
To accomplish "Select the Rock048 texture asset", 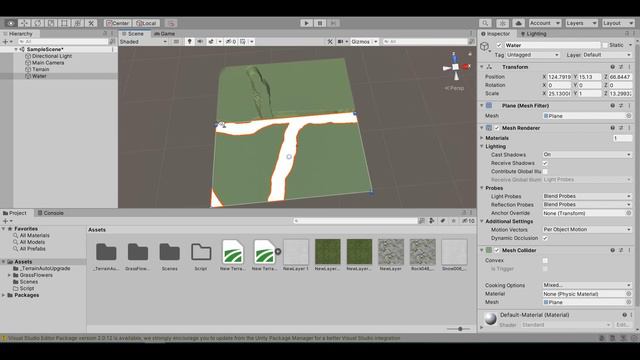I will click(422, 252).
